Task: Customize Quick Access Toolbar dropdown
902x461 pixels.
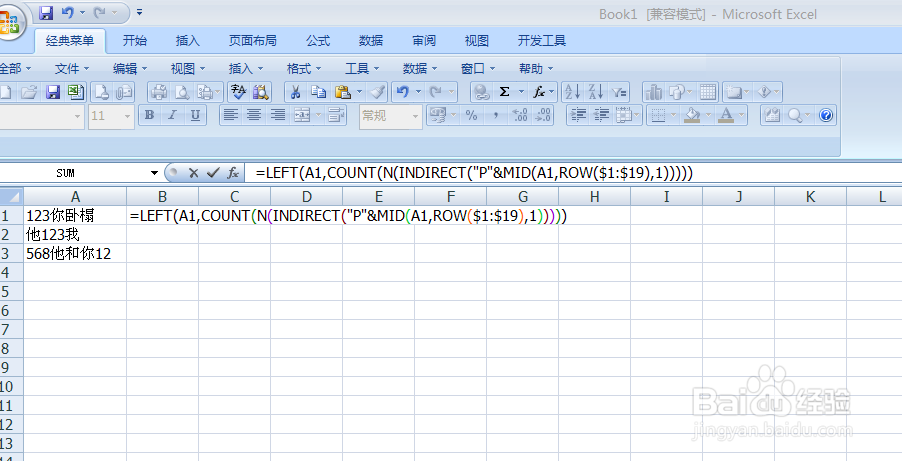Action: [x=140, y=12]
